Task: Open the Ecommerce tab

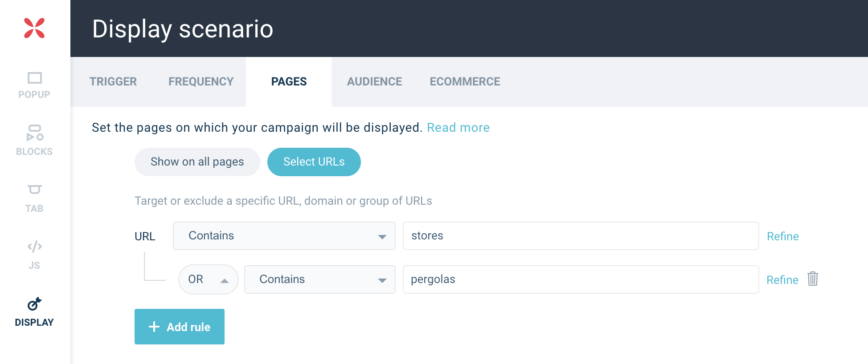Action: (465, 81)
